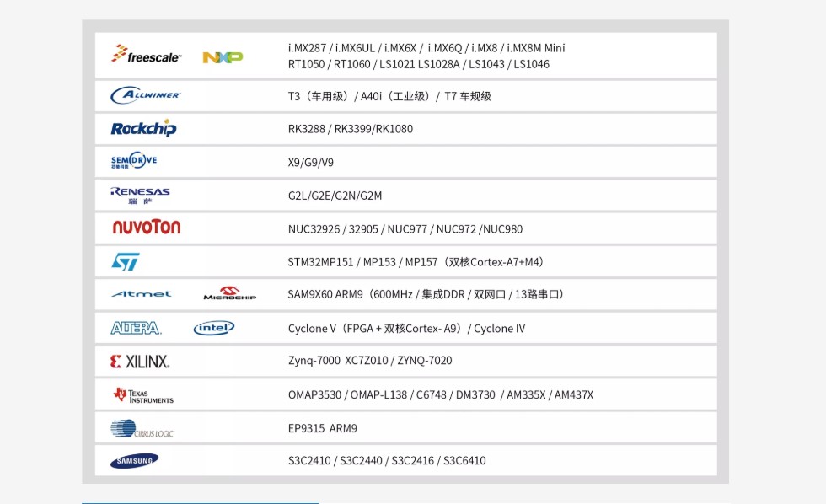Click the Rockchip logo

click(x=143, y=128)
